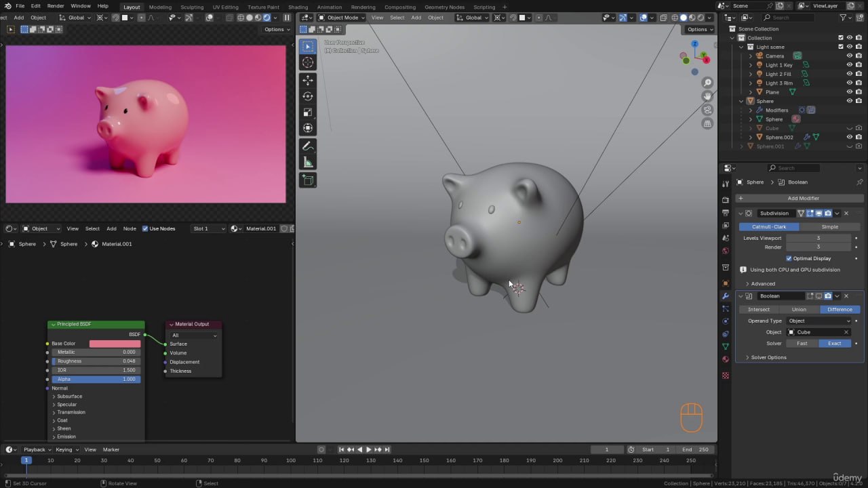Set boolean operation to Union
The height and width of the screenshot is (488, 868).
coord(799,309)
